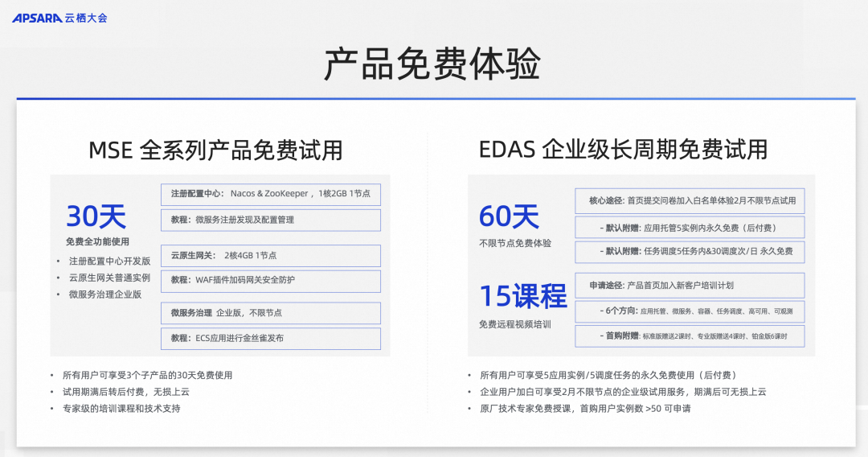Click box 申请途径: 产品首页加入新客户培训计划
The height and width of the screenshot is (457, 868).
690,286
